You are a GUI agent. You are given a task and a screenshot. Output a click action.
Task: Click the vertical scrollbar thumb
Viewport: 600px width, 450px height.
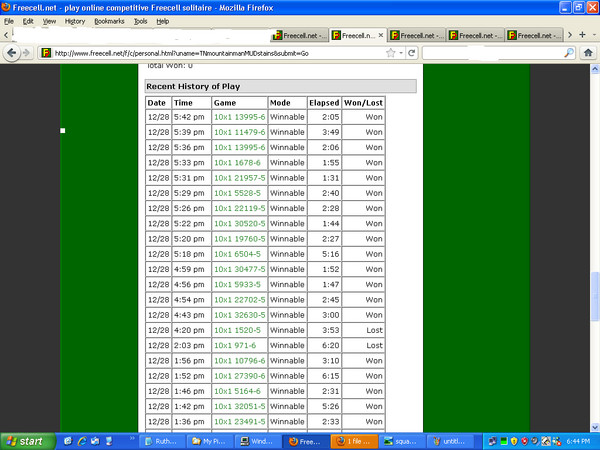595,296
